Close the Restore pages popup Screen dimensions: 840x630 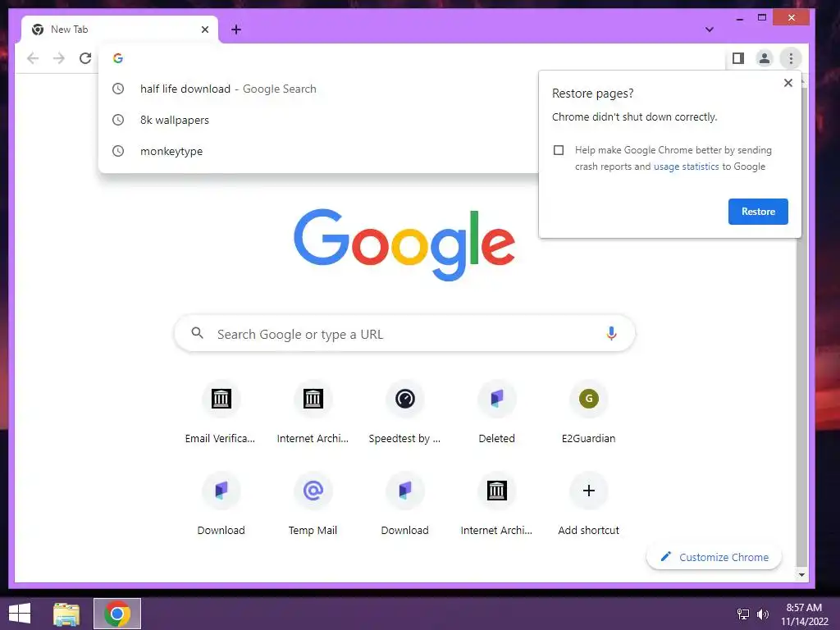pyautogui.click(x=788, y=83)
